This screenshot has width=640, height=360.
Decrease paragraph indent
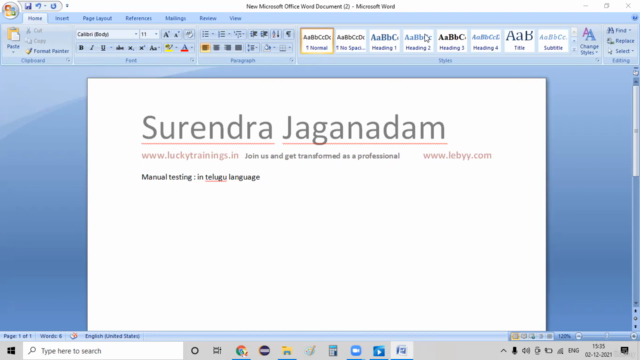click(x=253, y=34)
